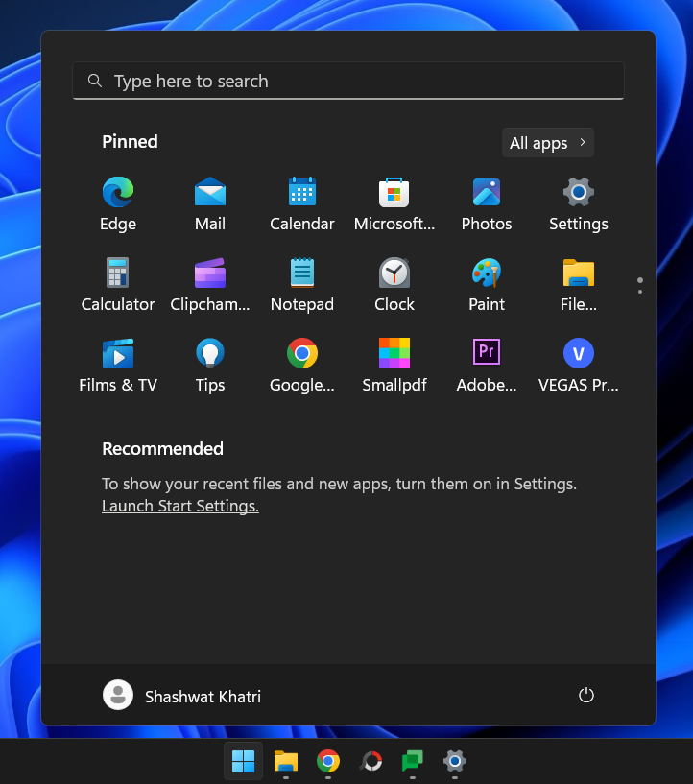Open pinned File Explorer in Start menu

579,284
